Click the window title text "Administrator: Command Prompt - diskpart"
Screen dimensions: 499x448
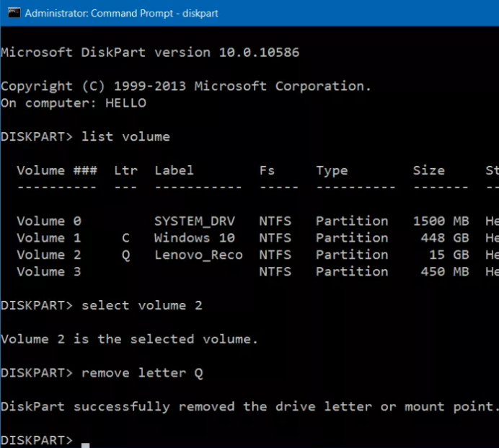click(122, 14)
